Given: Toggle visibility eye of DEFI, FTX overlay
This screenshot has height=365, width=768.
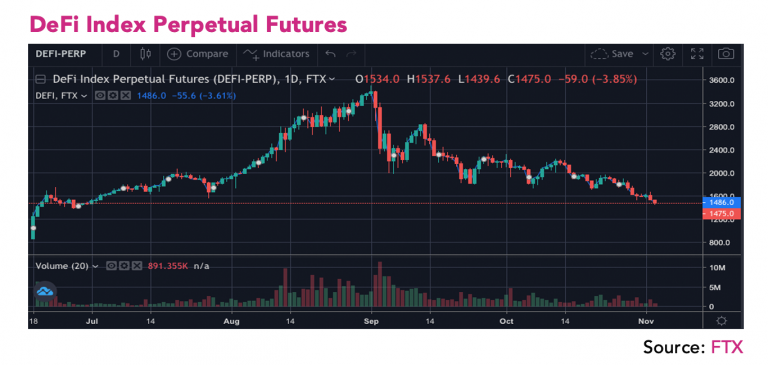Looking at the screenshot, I should [x=99, y=96].
